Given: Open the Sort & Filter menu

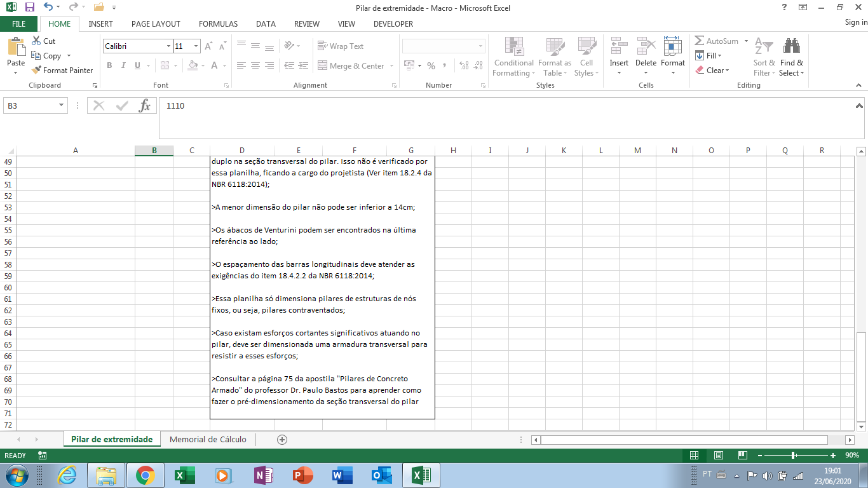Looking at the screenshot, I should [764, 57].
